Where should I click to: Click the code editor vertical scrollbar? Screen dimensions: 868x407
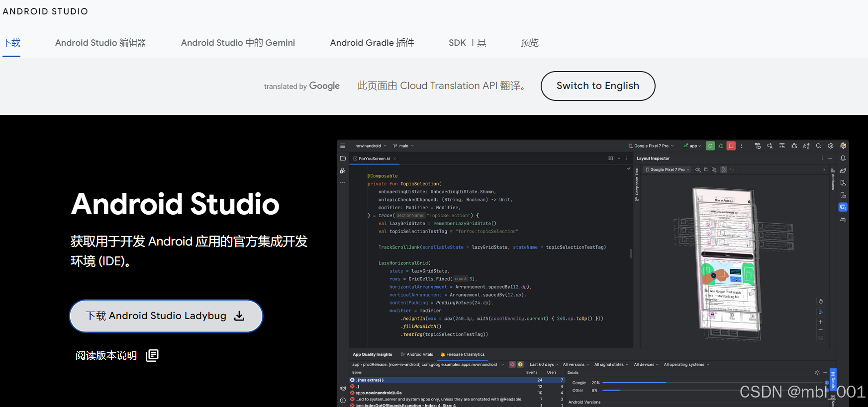[631, 253]
